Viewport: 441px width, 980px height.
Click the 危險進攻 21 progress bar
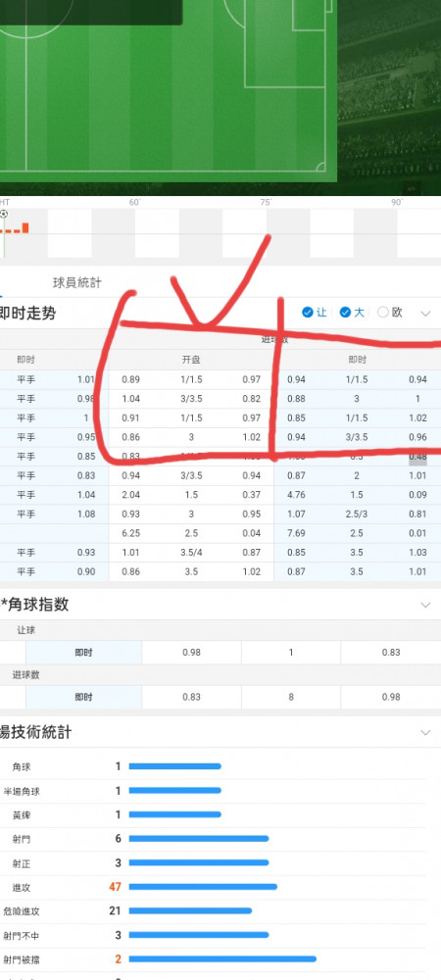[x=190, y=911]
